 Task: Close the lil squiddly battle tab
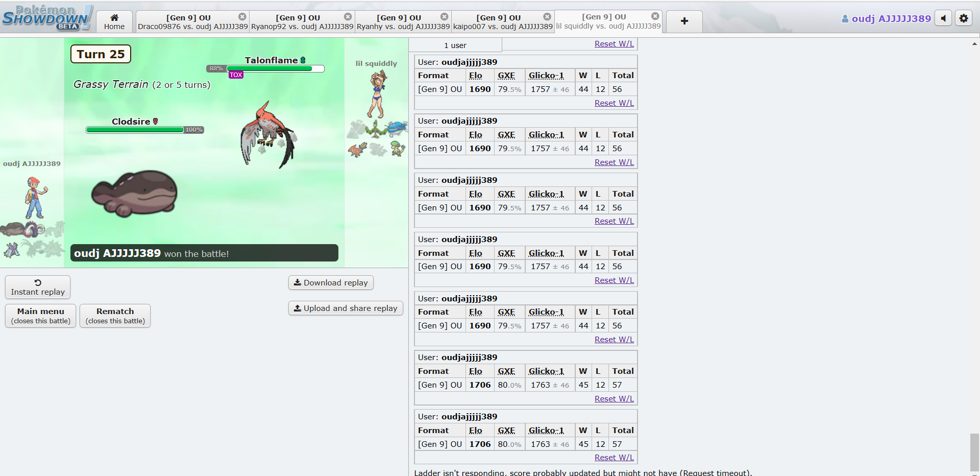click(x=655, y=16)
